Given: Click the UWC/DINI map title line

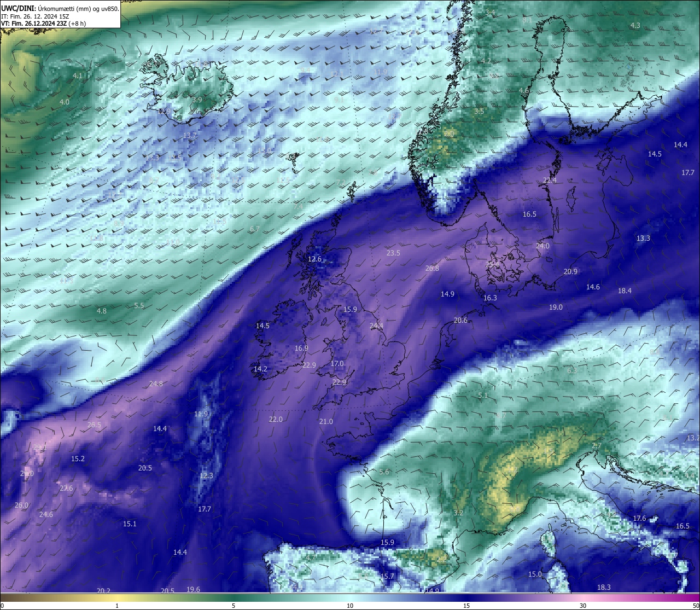Looking at the screenshot, I should pos(60,8).
